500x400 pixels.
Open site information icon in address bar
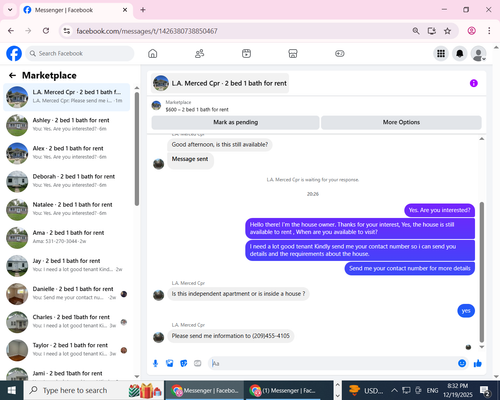click(x=67, y=31)
